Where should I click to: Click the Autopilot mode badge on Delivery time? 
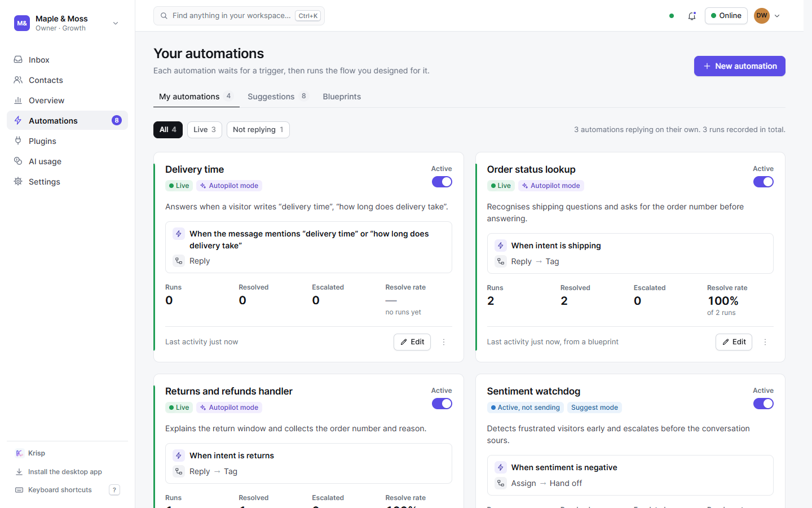[x=229, y=186]
